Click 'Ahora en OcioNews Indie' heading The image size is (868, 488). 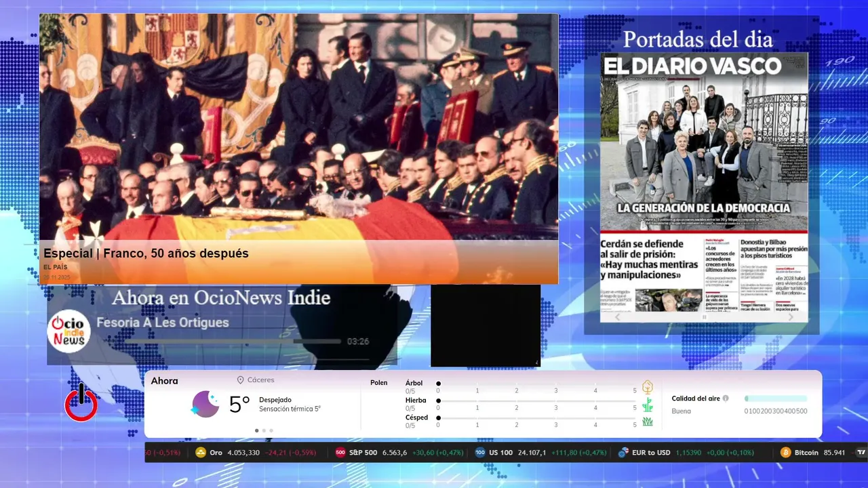tap(221, 298)
